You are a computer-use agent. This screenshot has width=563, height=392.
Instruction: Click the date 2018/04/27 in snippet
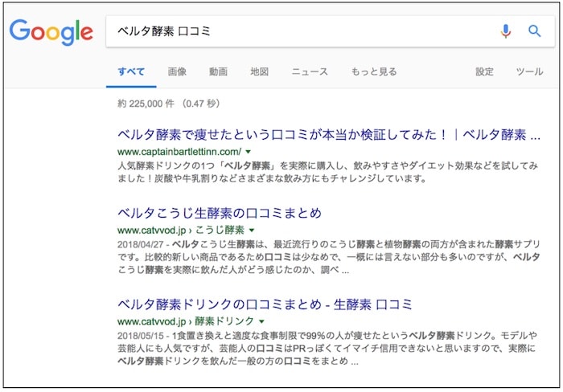[x=141, y=244]
